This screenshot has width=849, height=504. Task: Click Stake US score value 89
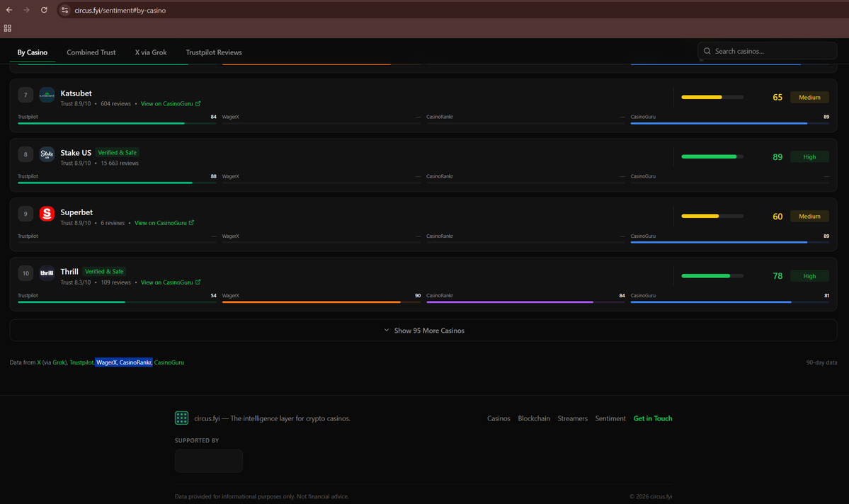pyautogui.click(x=777, y=157)
